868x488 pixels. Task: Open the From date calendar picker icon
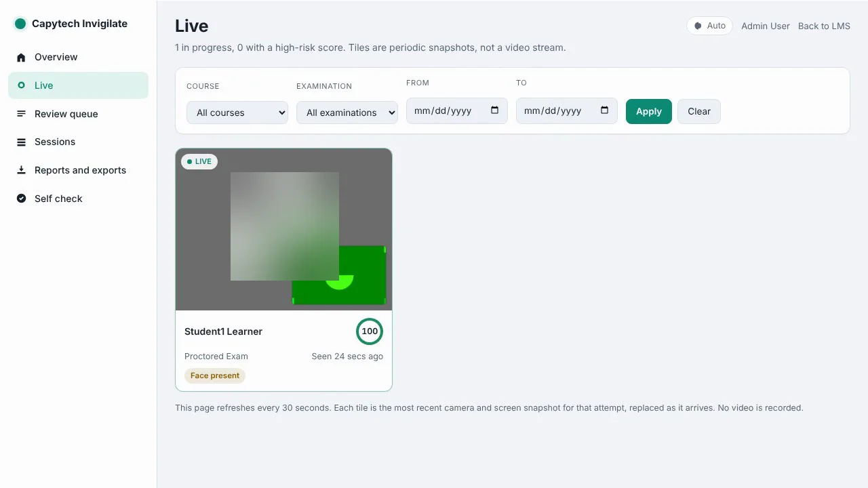coord(494,110)
